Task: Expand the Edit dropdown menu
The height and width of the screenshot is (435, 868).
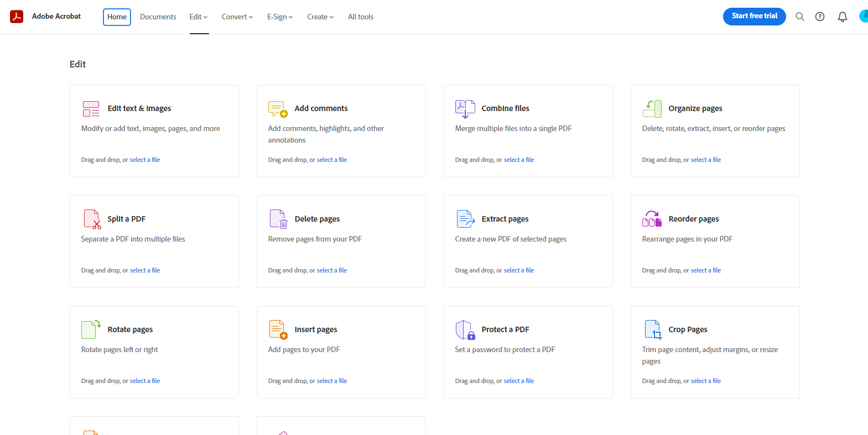Action: tap(199, 17)
